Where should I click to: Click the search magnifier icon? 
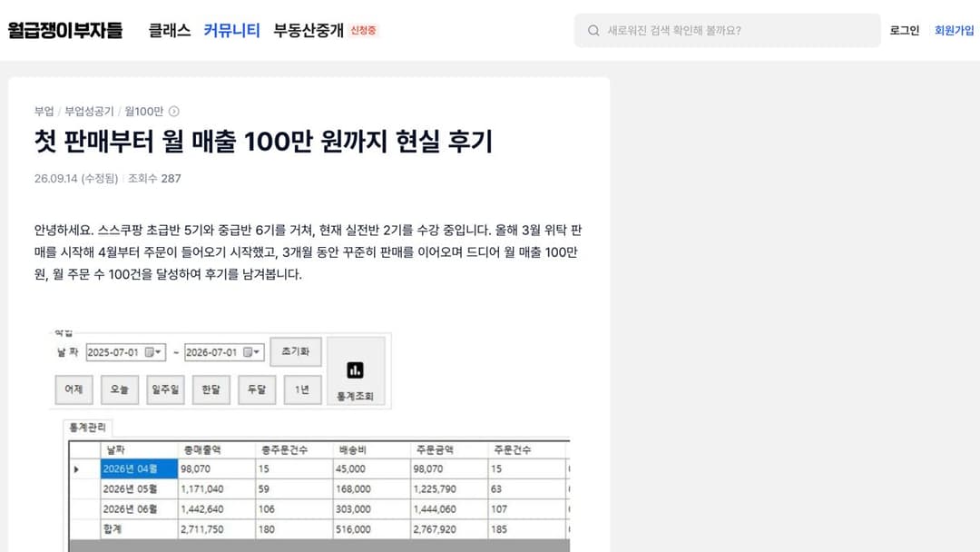[x=593, y=30]
